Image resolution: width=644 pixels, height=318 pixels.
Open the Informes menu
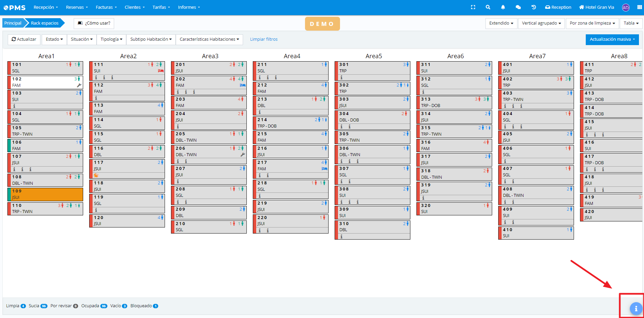[189, 7]
